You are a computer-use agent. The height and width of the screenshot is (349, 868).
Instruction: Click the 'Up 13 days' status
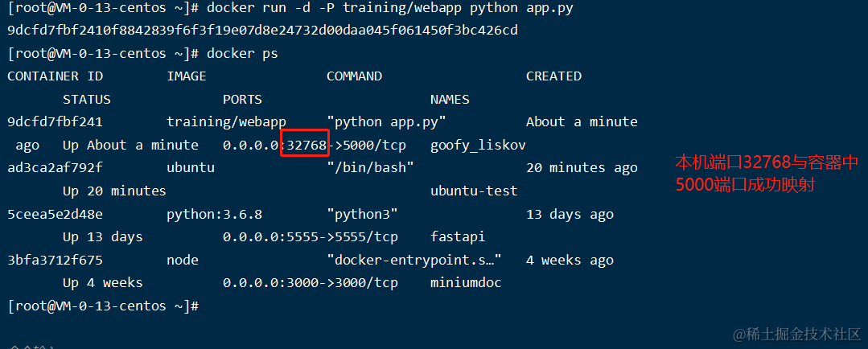click(x=103, y=237)
